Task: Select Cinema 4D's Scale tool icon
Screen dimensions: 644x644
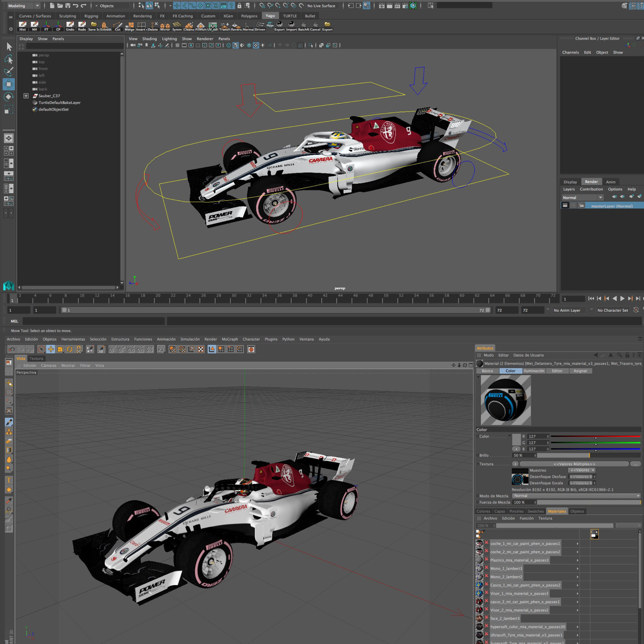Action: pos(60,349)
